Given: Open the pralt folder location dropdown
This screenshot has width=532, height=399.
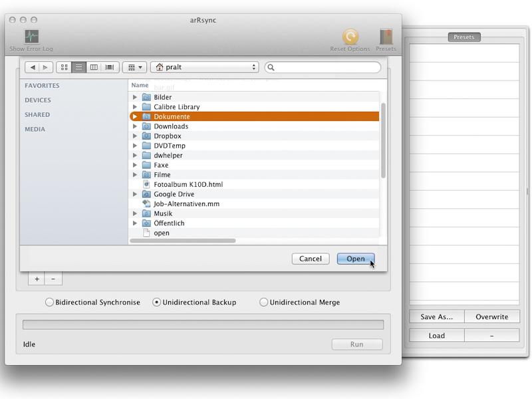Looking at the screenshot, I should coord(205,67).
